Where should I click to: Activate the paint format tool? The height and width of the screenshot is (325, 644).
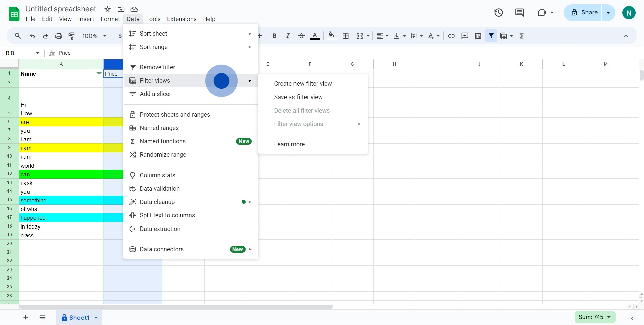point(72,36)
